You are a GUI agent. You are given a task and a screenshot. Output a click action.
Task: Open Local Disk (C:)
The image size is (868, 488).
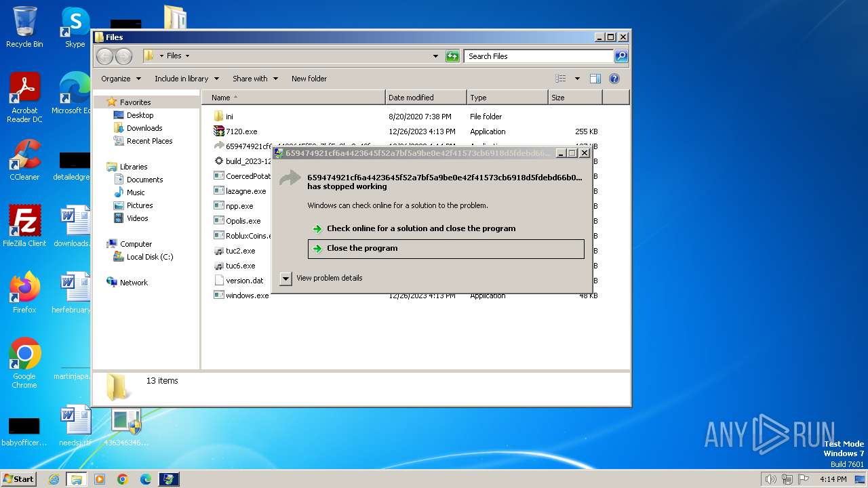[x=150, y=257]
